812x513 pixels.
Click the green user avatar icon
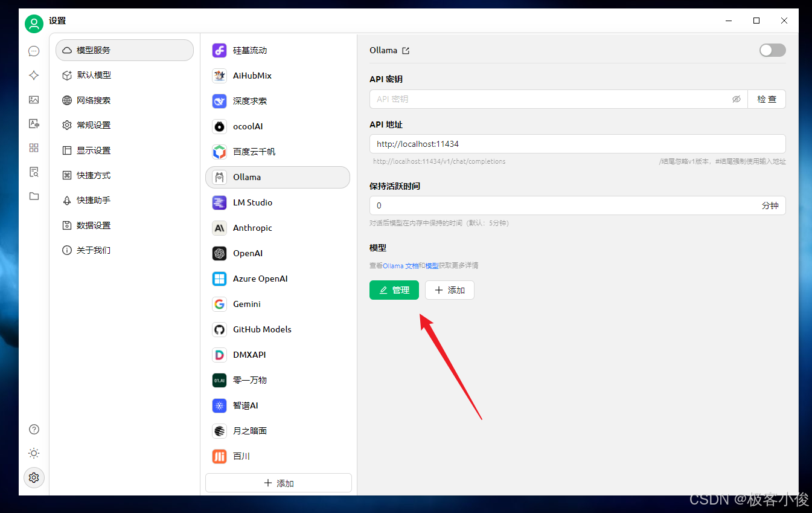34,24
